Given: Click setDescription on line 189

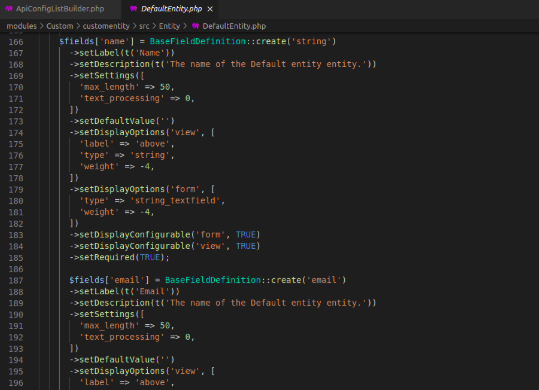Looking at the screenshot, I should point(114,303).
